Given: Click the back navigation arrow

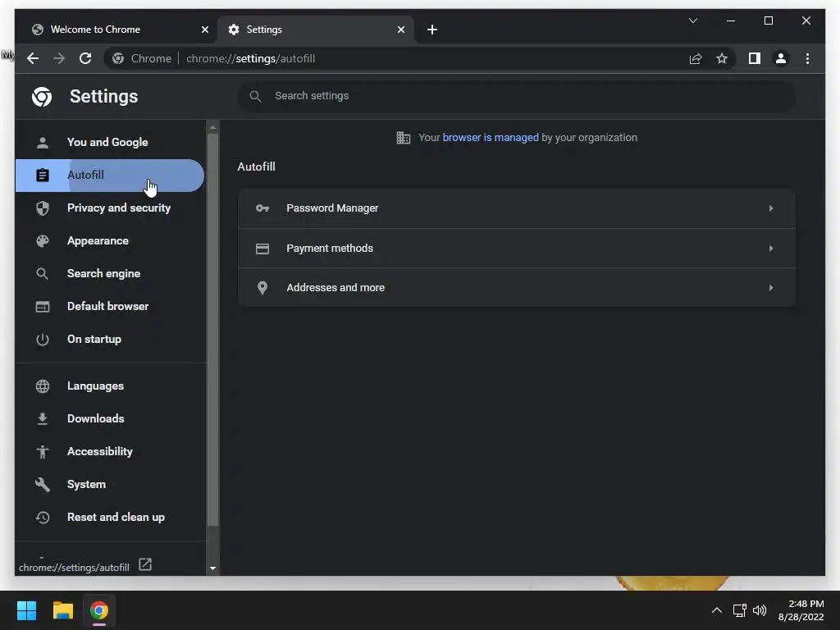Looking at the screenshot, I should point(33,58).
